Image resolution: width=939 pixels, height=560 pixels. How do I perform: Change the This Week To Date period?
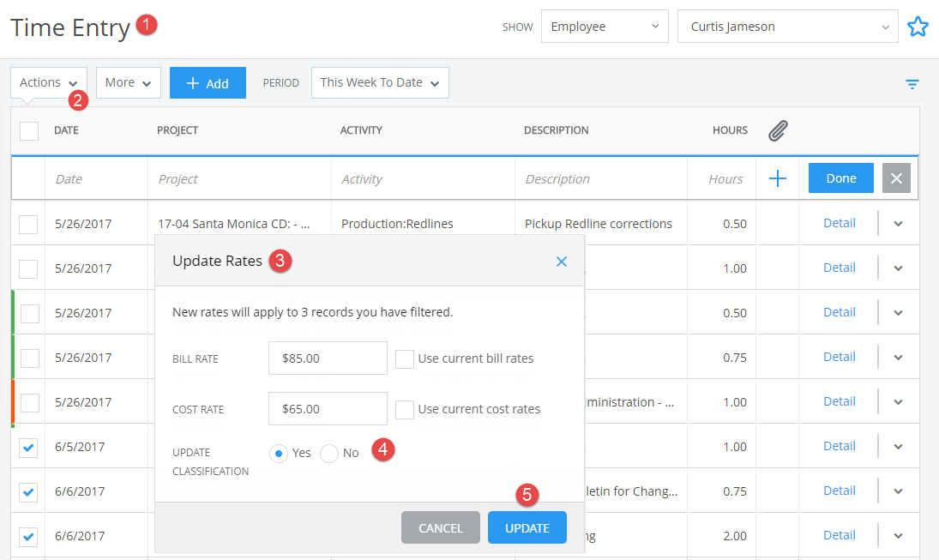pos(380,82)
